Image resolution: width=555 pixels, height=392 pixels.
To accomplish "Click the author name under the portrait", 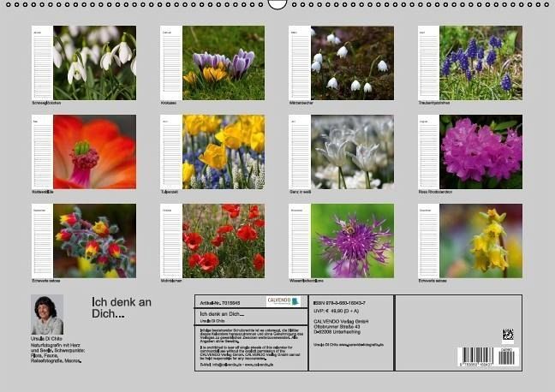I will pyautogui.click(x=46, y=339).
